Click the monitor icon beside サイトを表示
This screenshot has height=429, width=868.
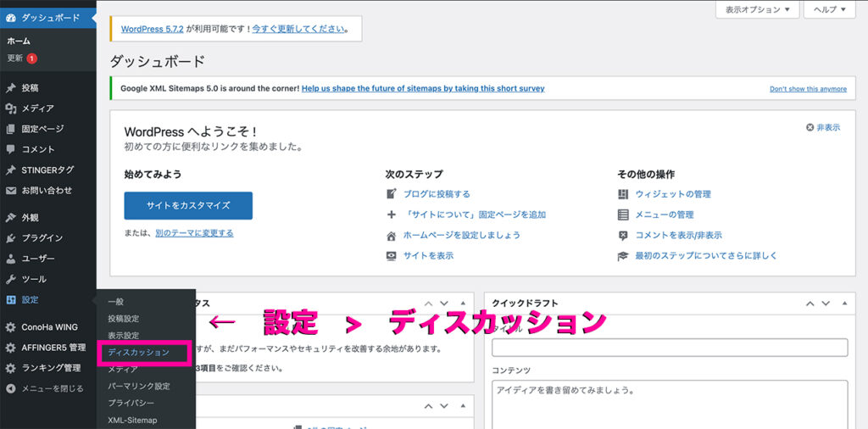point(392,256)
